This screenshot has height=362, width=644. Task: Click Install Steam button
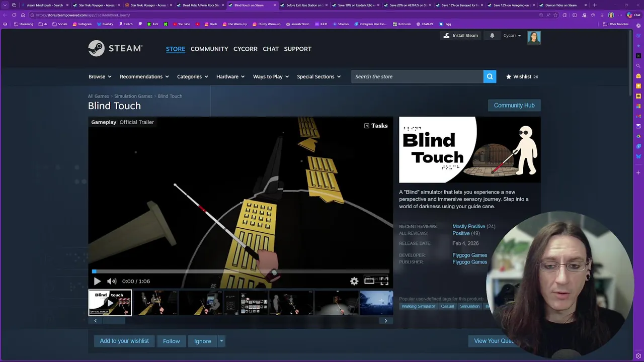[x=460, y=36]
